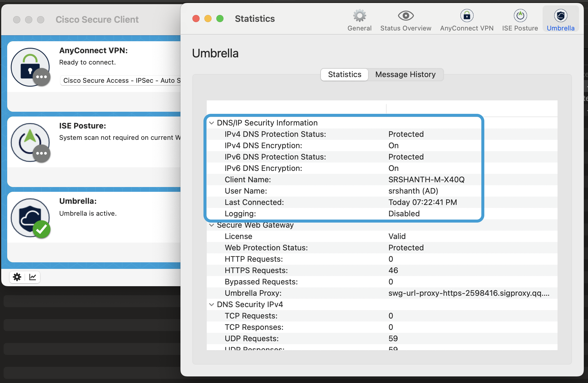588x383 pixels.
Task: Open the statistics chart icon at bottom left
Action: tap(33, 277)
